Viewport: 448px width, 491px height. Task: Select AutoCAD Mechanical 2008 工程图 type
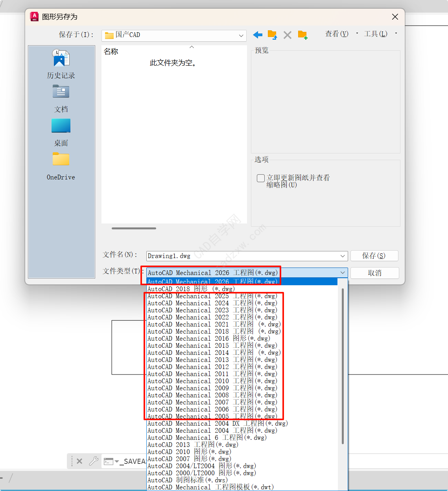tap(242, 395)
